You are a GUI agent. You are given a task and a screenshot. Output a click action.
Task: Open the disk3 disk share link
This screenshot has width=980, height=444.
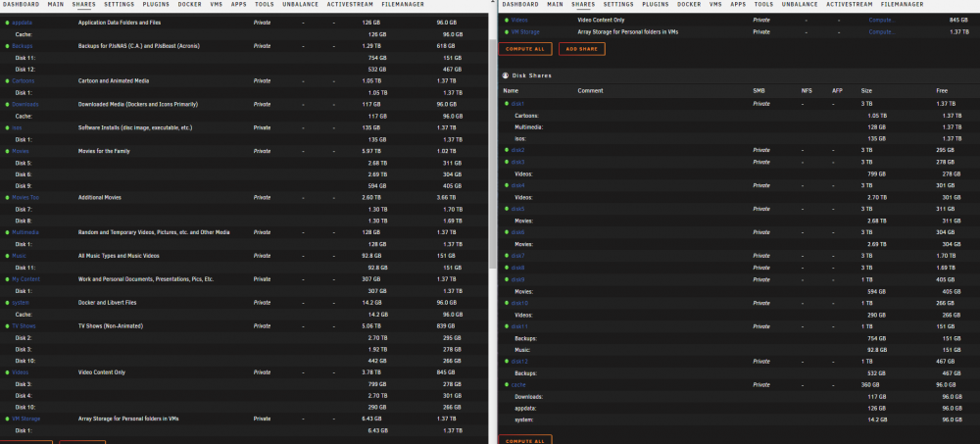click(x=518, y=163)
